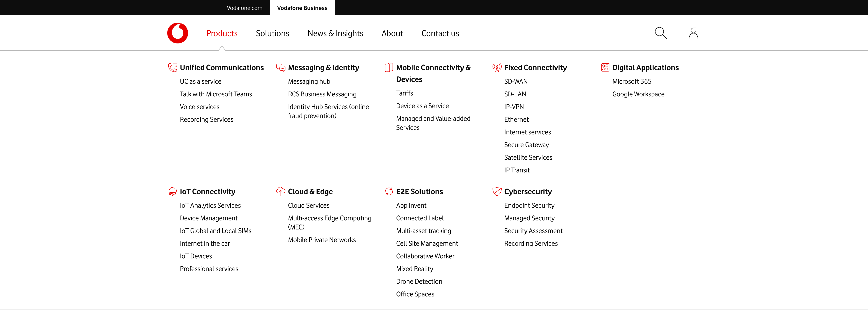Click the Cloud & Edge upload icon
The width and height of the screenshot is (868, 310).
281,191
